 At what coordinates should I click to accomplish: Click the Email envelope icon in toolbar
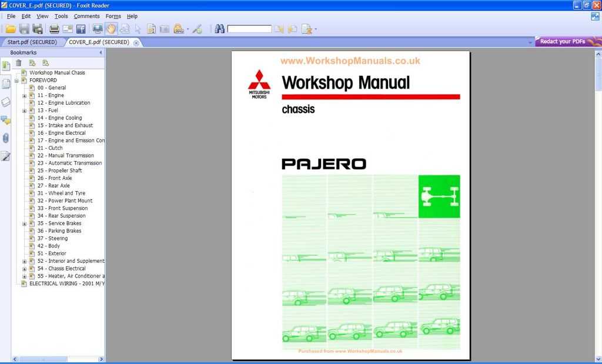(x=68, y=29)
